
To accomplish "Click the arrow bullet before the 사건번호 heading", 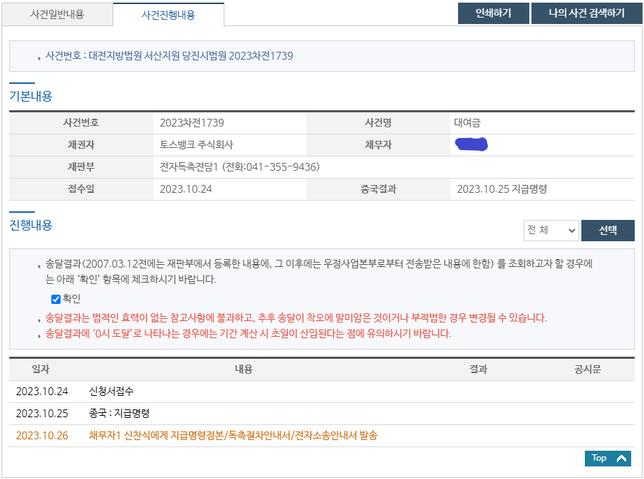I will pos(39,56).
